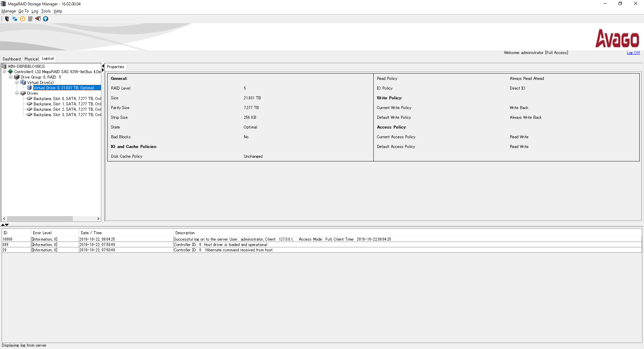Click the server icon beside WIN-DBRBBLO0BCS

(4, 66)
